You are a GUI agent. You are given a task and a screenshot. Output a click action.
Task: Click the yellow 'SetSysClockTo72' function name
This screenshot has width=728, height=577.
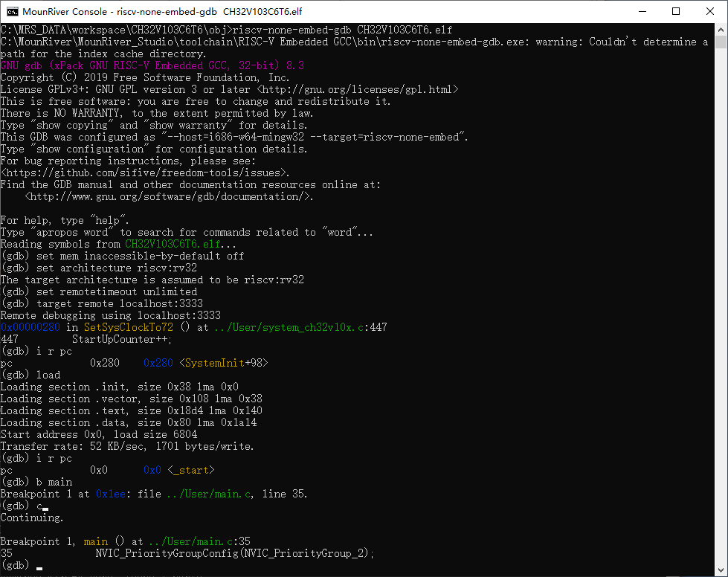(128, 327)
